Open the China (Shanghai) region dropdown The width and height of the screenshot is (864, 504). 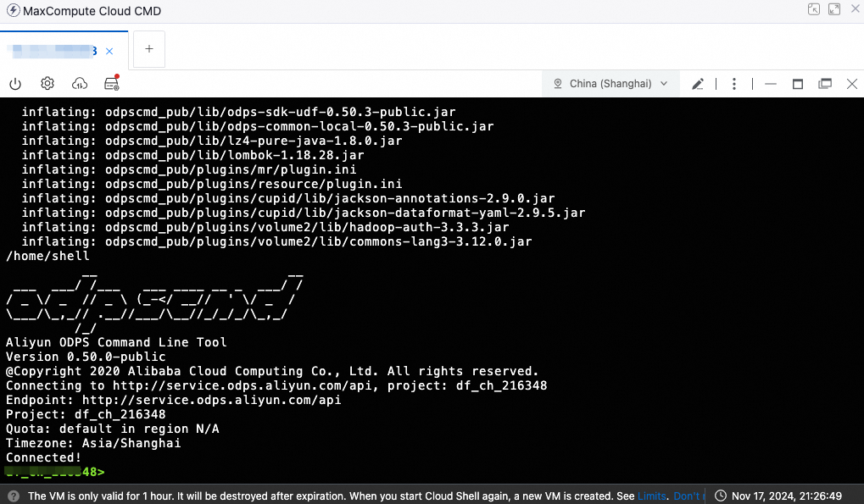(610, 84)
